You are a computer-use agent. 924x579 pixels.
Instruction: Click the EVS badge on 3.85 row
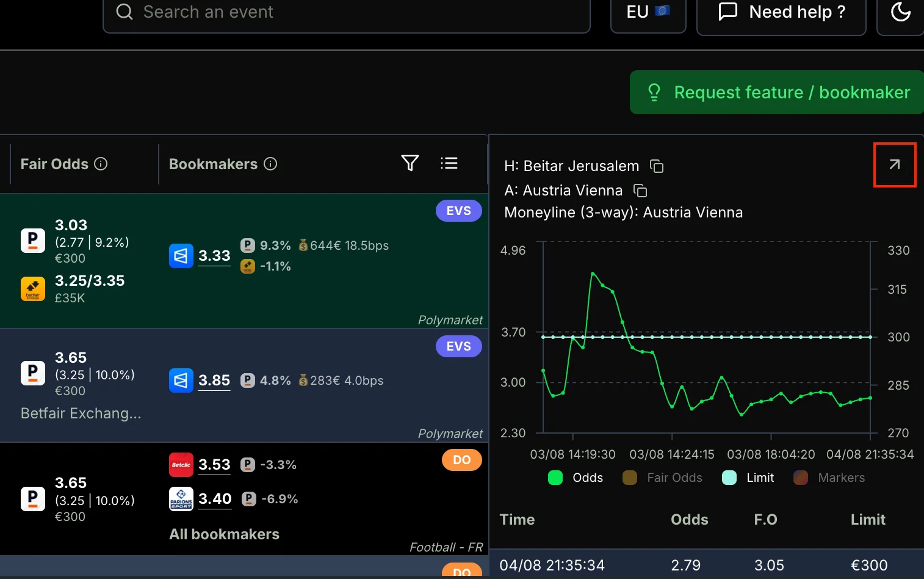459,346
